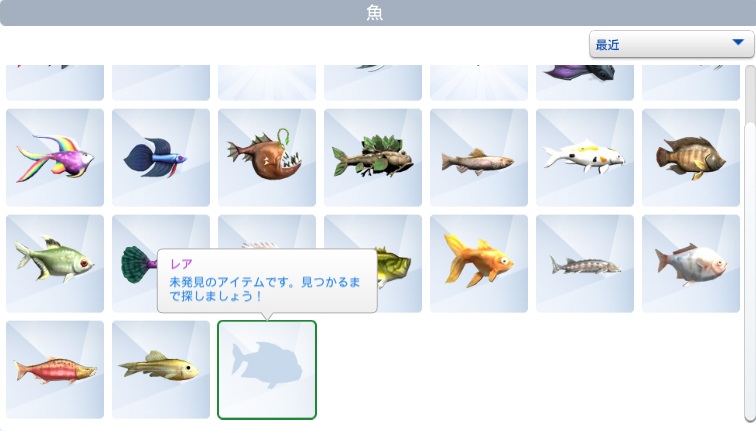This screenshot has height=431, width=756.
Task: Select the gray sturgeon tile
Action: pyautogui.click(x=585, y=264)
